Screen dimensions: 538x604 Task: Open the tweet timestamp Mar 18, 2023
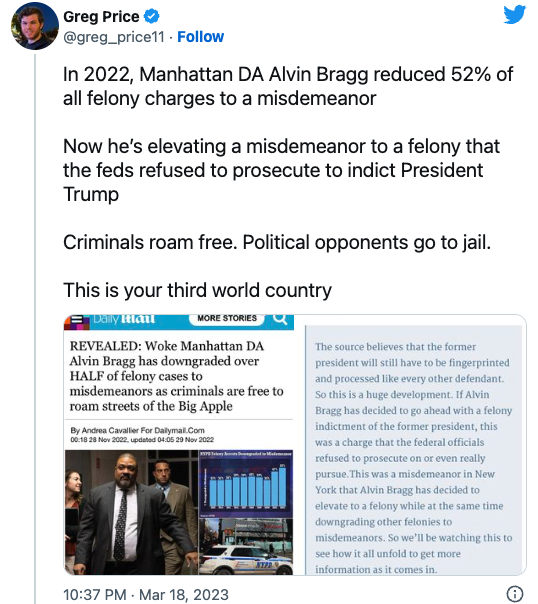[x=146, y=594]
